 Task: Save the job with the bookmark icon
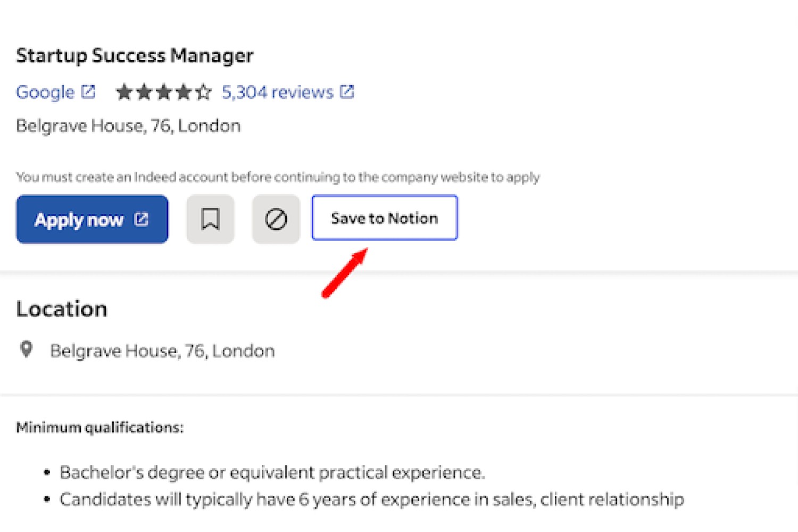(x=210, y=219)
